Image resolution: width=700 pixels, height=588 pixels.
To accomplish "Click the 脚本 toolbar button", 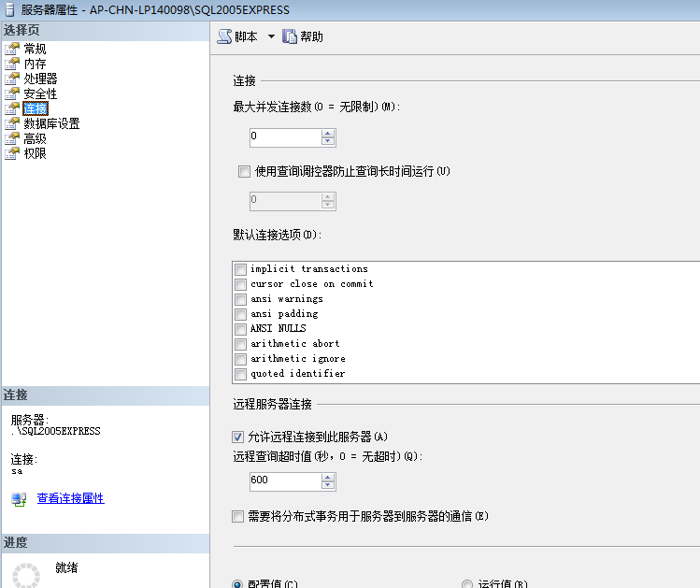I will [x=238, y=36].
